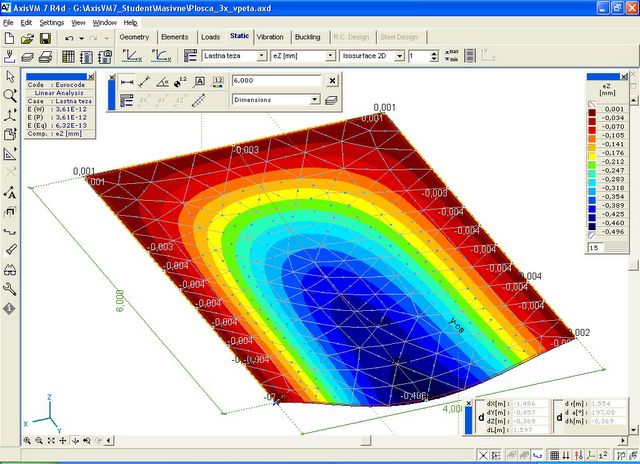The image size is (640, 464).
Task: Open the wrench Options tool
Action: pyautogui.click(x=10, y=289)
